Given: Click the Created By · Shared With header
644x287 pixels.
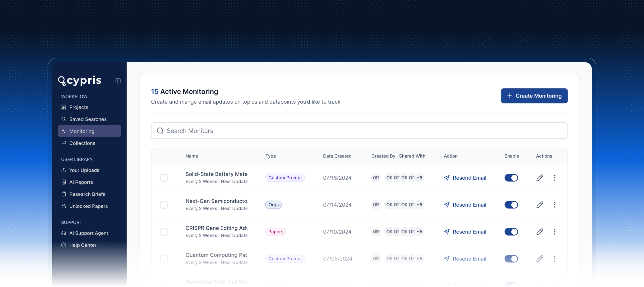Looking at the screenshot, I should 398,156.
